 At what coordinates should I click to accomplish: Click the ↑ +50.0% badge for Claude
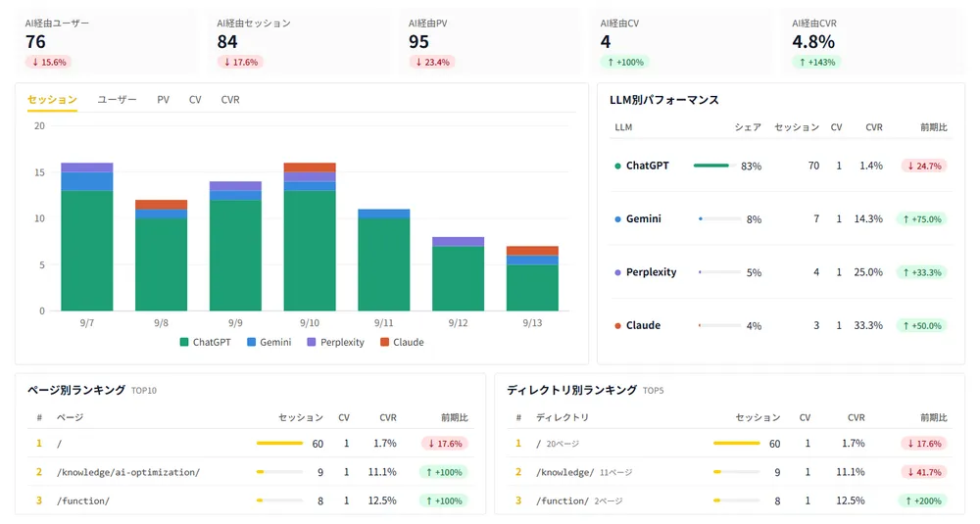[922, 325]
